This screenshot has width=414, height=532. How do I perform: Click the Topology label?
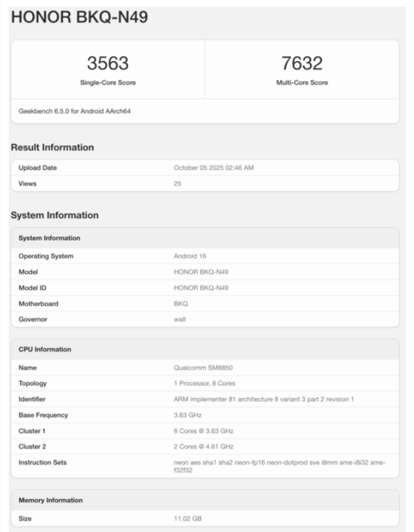pyautogui.click(x=33, y=383)
